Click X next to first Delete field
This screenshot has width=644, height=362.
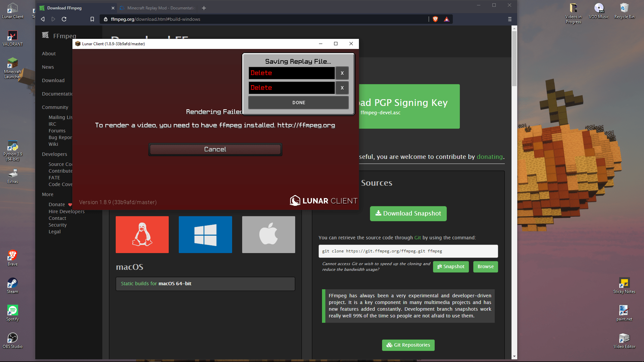point(342,73)
